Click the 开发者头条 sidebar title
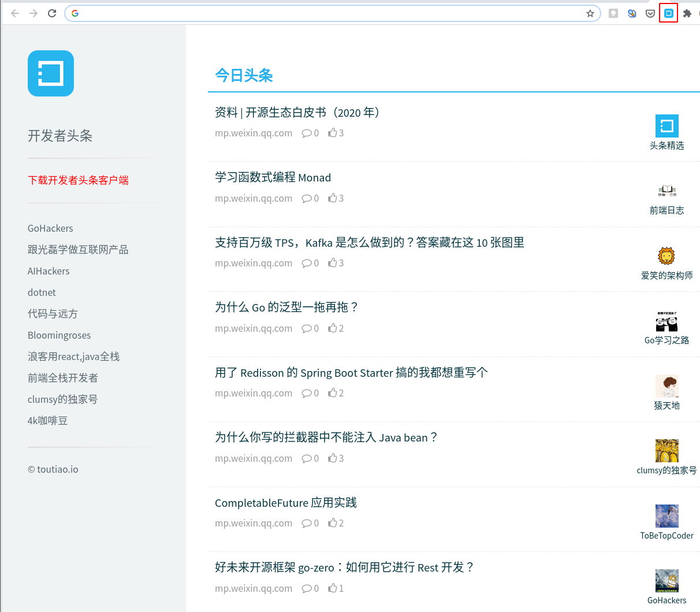700x612 pixels. 60,136
